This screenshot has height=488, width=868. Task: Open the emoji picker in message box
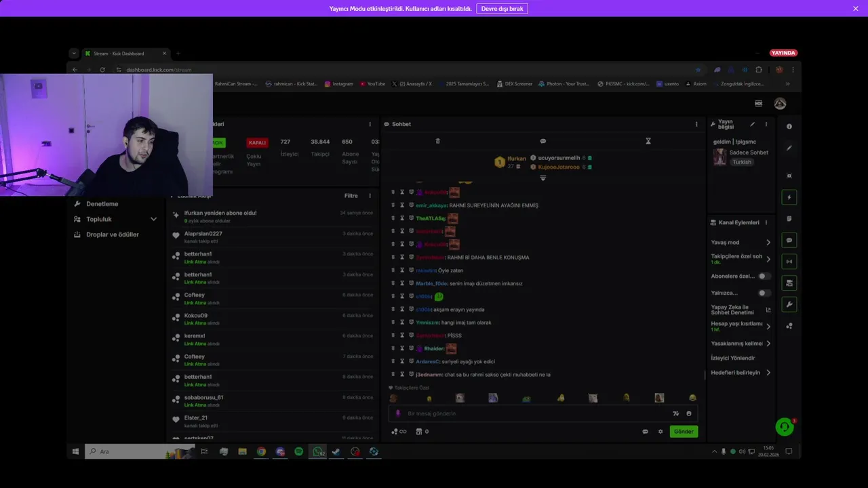pyautogui.click(x=689, y=413)
